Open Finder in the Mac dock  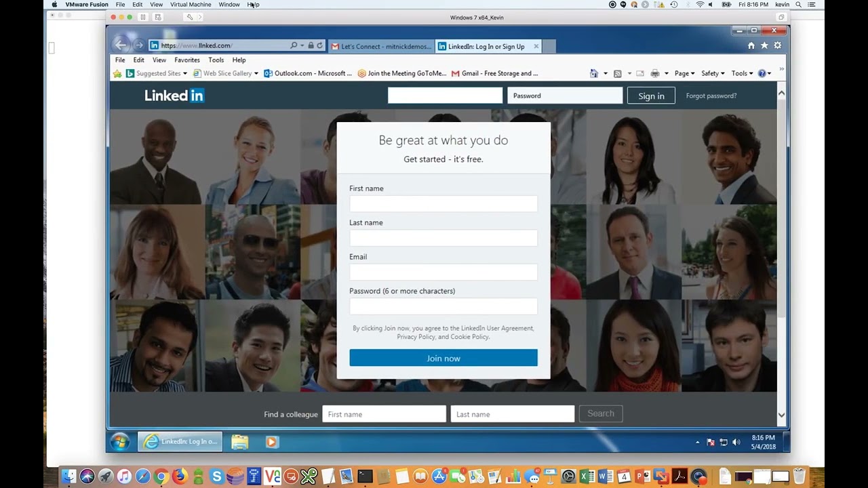pyautogui.click(x=68, y=476)
